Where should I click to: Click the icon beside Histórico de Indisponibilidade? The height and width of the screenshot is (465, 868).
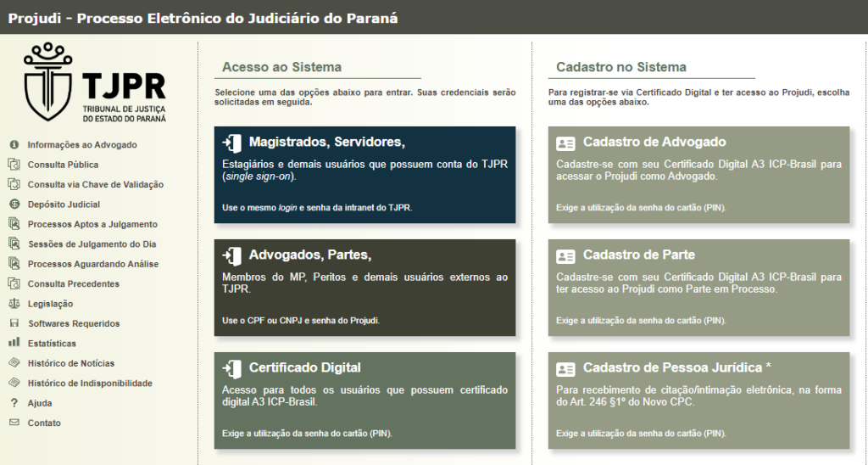[x=14, y=383]
